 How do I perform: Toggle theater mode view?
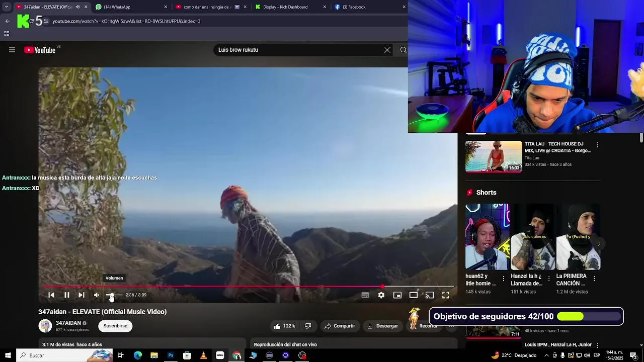click(x=414, y=295)
